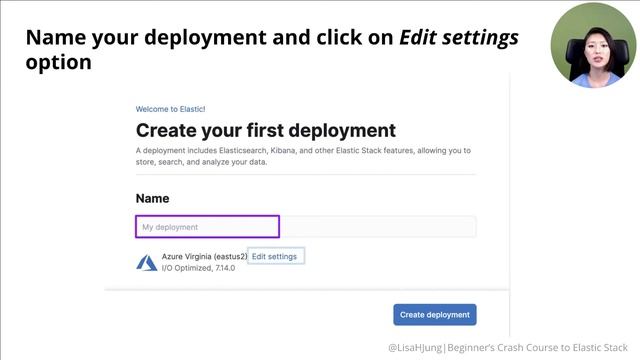640x360 pixels.
Task: Click the deployment description paragraph
Action: [x=303, y=156]
